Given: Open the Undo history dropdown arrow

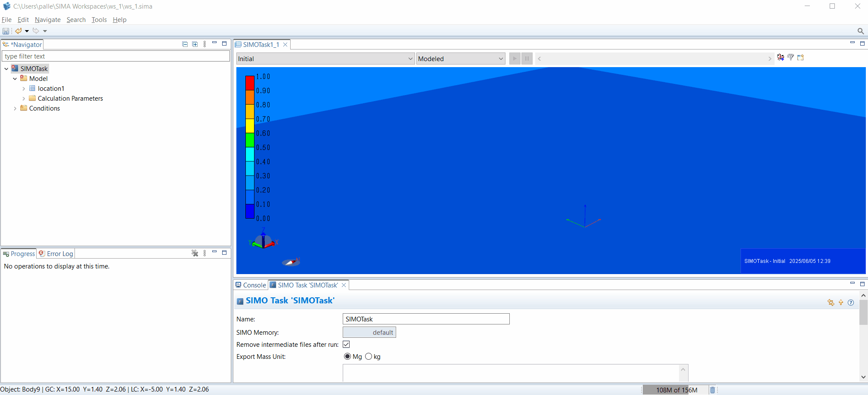Looking at the screenshot, I should tap(27, 31).
